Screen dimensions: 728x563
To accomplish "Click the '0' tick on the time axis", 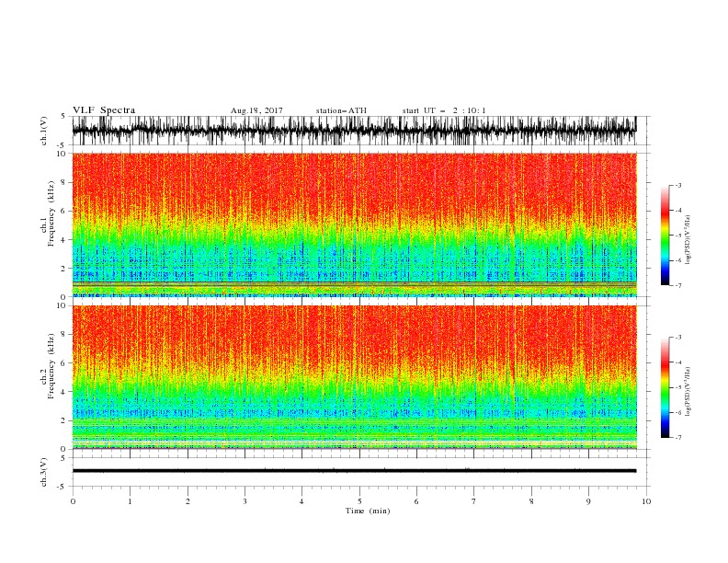I will coord(73,501).
